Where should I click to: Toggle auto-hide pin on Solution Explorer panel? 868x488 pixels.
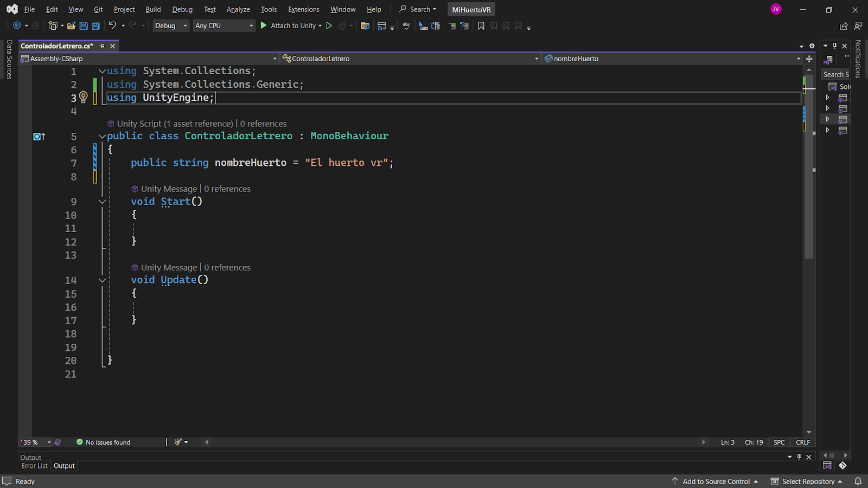834,46
